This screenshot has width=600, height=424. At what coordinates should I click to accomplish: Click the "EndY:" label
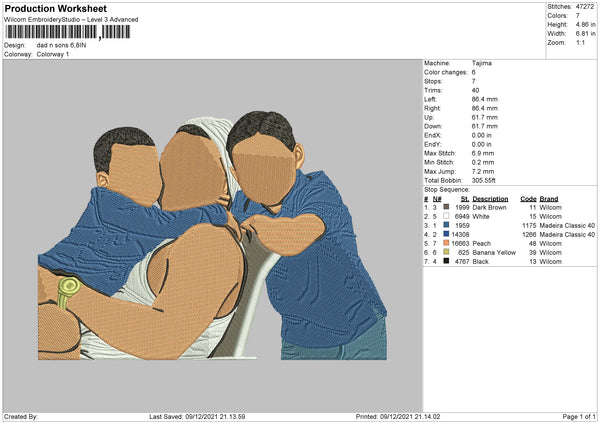click(x=433, y=144)
